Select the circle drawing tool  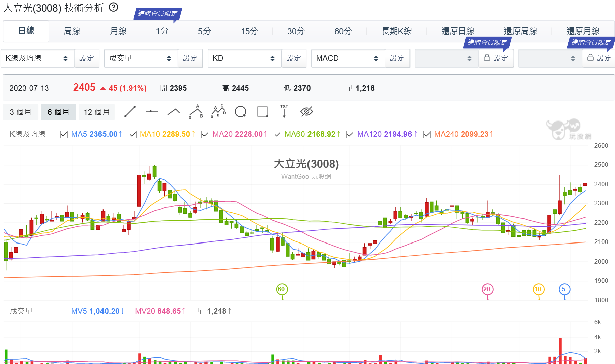(240, 111)
